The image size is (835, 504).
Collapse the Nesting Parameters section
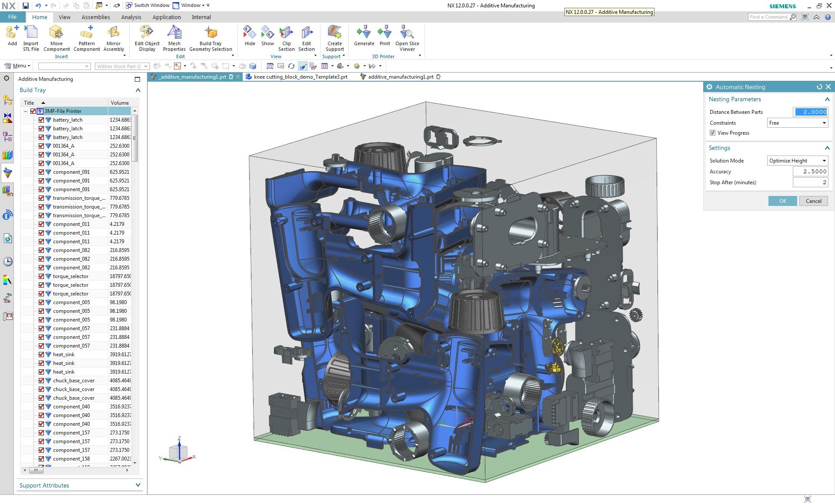point(827,99)
